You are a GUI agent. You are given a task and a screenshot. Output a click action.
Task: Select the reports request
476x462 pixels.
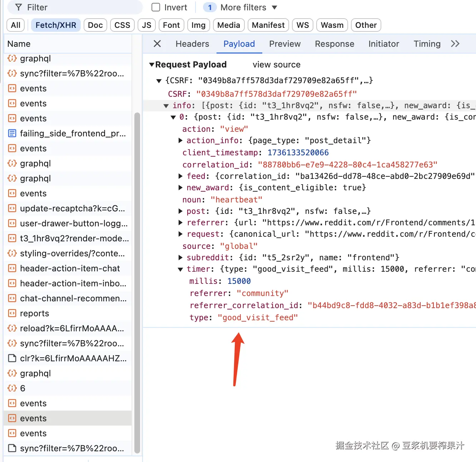pyautogui.click(x=68, y=313)
